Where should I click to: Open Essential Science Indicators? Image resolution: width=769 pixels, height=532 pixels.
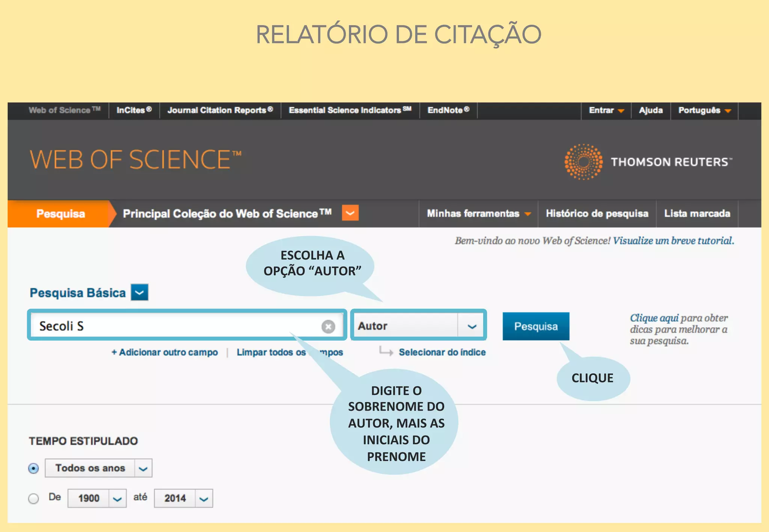[x=350, y=110]
